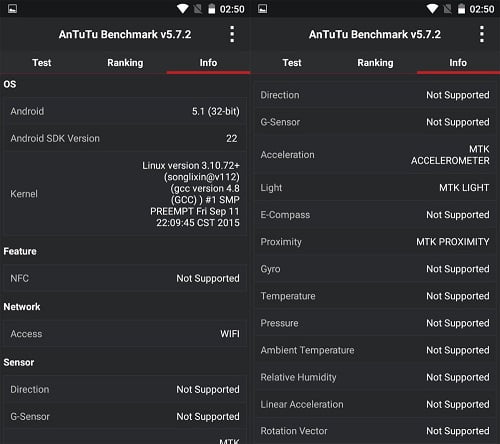Image resolution: width=500 pixels, height=444 pixels.
Task: Tap WiFi icon in right status bar
Action: pyautogui.click(x=432, y=9)
